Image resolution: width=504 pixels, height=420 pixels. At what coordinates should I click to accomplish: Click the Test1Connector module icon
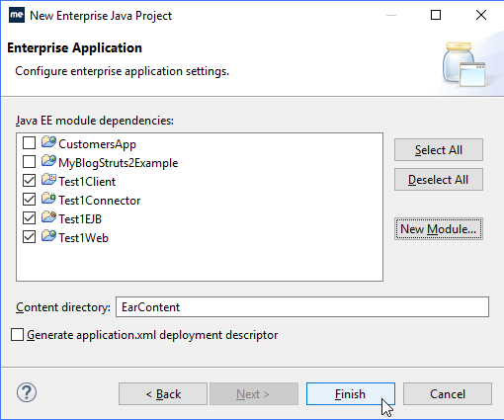click(x=48, y=199)
